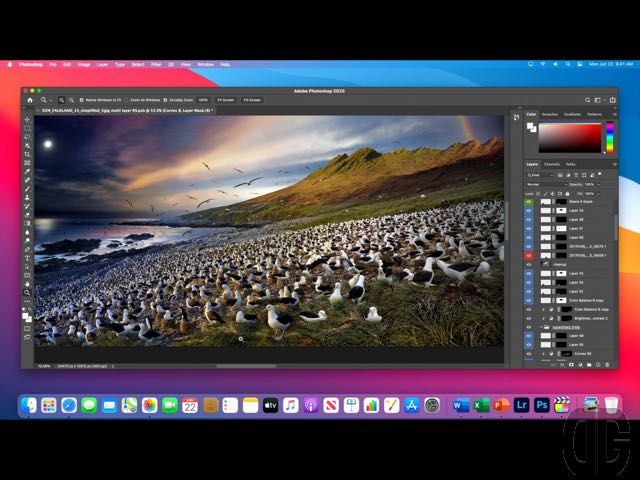This screenshot has height=480, width=640.
Task: Click the Fit Screen button
Action: click(x=226, y=100)
